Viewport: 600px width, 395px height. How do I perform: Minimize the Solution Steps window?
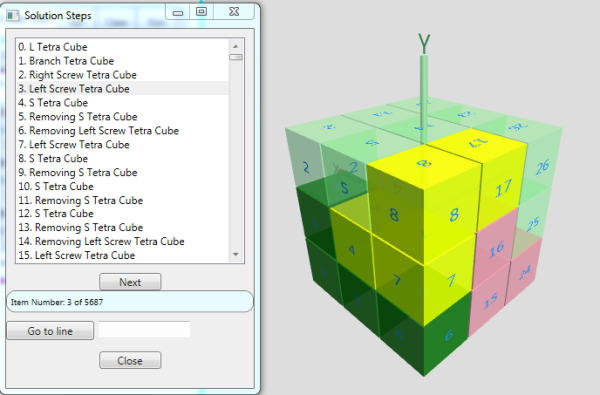(x=178, y=12)
